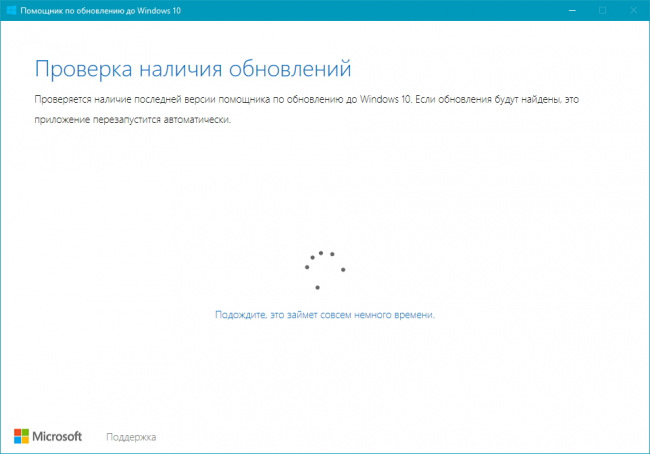Close the Windows 10 upgrade assistant window

pyautogui.click(x=634, y=10)
